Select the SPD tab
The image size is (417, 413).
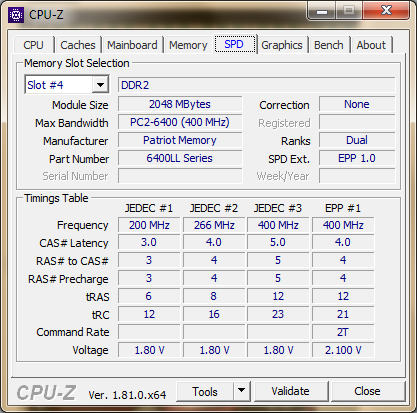click(x=234, y=44)
